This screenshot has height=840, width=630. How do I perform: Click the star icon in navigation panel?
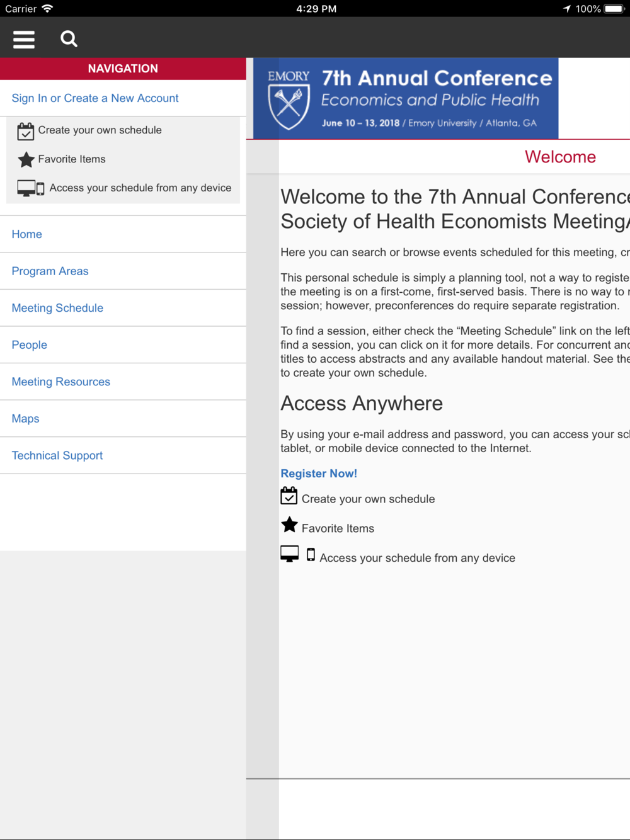click(26, 159)
